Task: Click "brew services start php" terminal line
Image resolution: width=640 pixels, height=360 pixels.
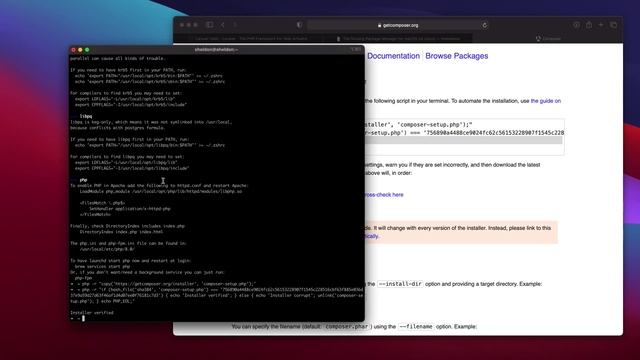Action: 102,267
